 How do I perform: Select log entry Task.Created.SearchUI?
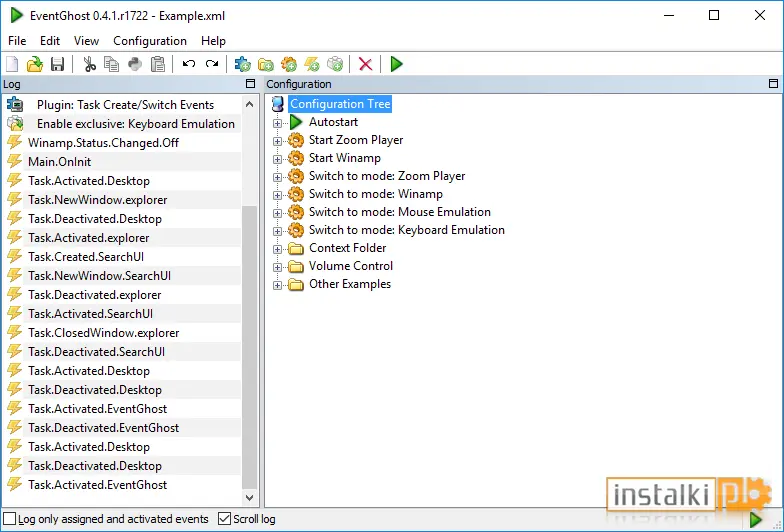point(86,257)
